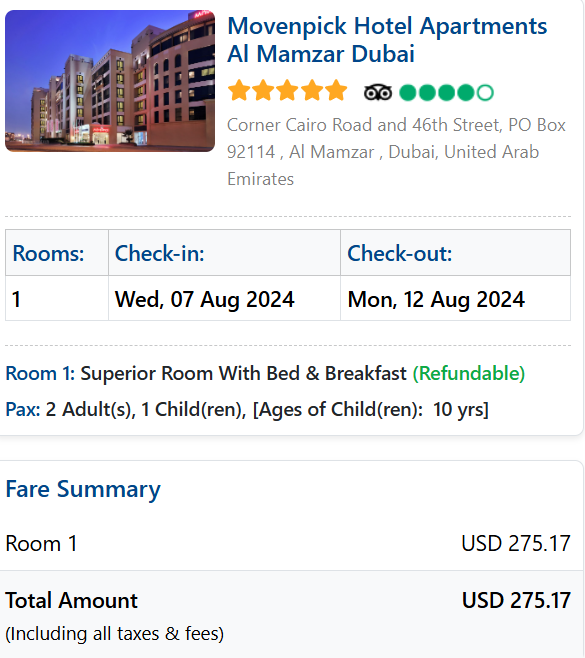Click the Room 1 fare USD 275.17
The height and width of the screenshot is (658, 585).
pos(516,543)
